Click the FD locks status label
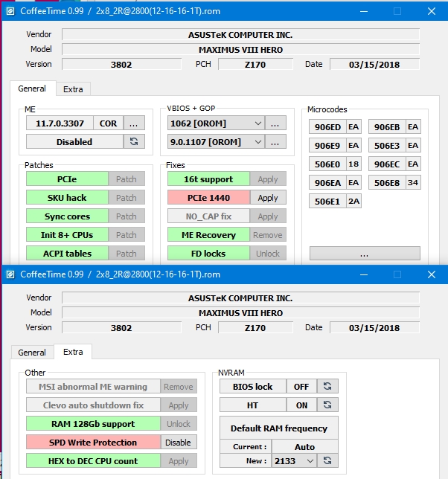This screenshot has height=479, width=448. [208, 254]
